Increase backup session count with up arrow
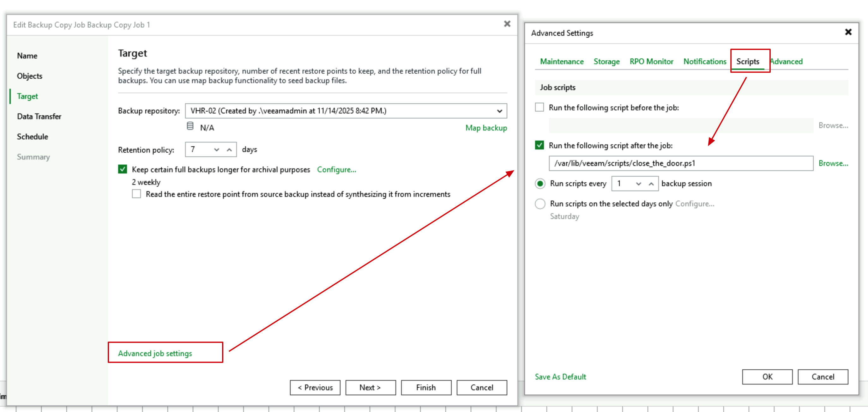 [651, 184]
